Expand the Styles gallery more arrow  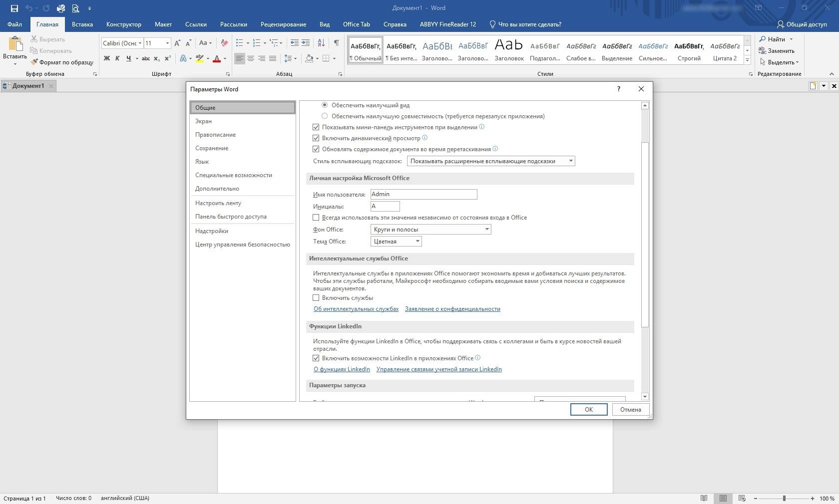[x=747, y=60]
